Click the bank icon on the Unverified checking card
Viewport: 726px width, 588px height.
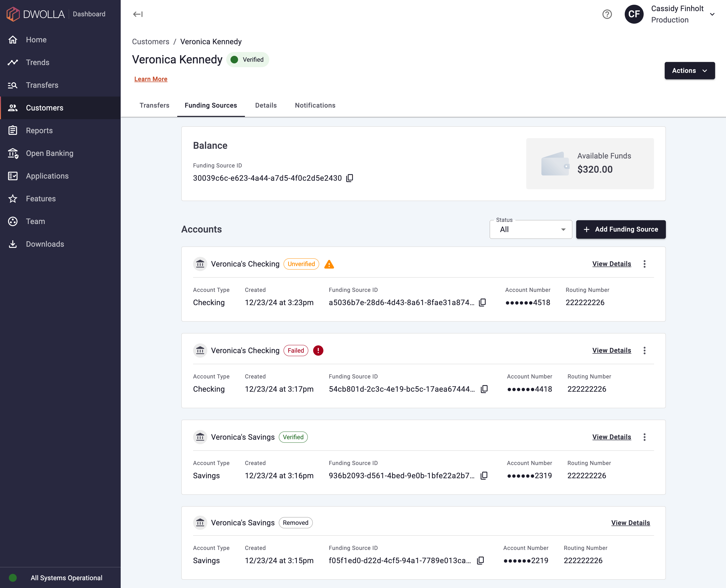[200, 264]
